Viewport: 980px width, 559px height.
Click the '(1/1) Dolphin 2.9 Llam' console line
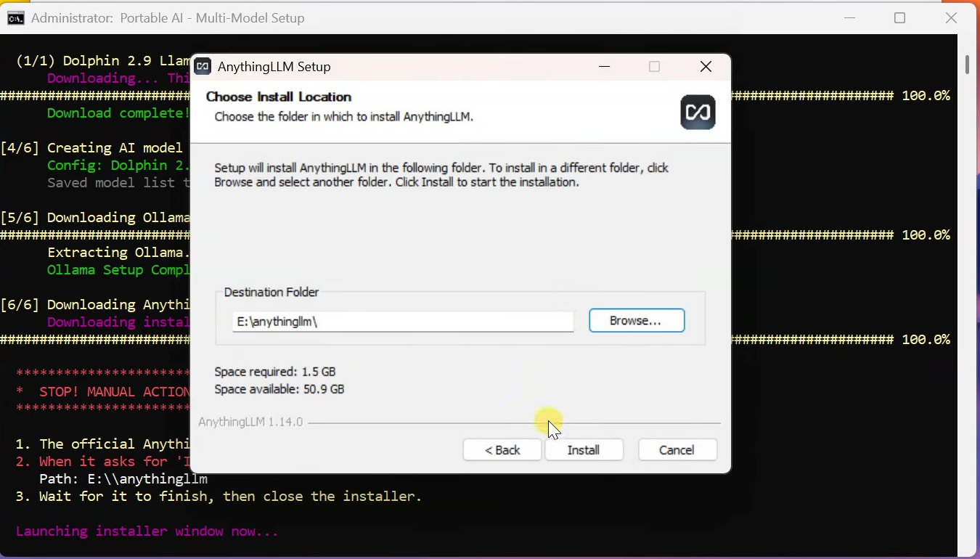[102, 61]
